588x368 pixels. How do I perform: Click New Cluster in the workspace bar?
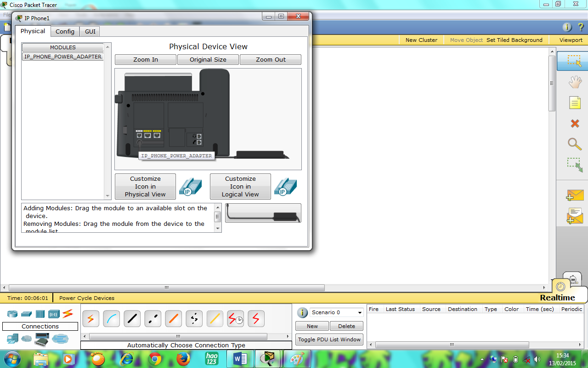pos(421,40)
